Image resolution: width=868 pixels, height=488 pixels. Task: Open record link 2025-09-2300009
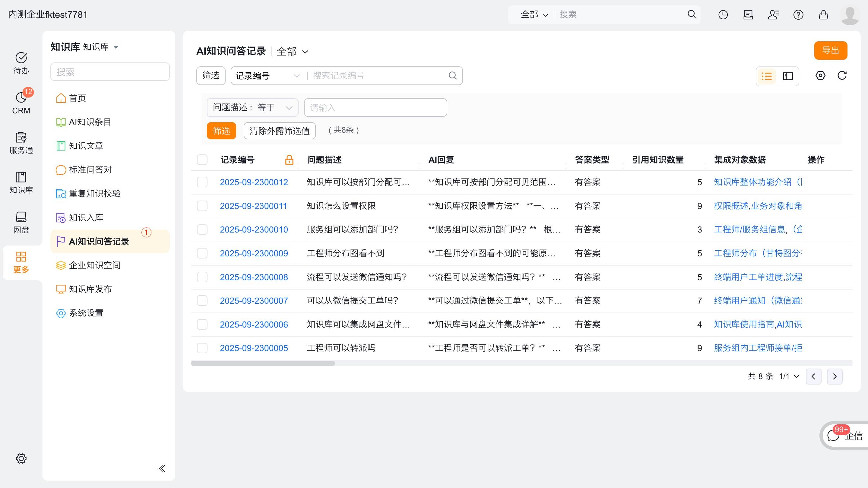pyautogui.click(x=254, y=253)
